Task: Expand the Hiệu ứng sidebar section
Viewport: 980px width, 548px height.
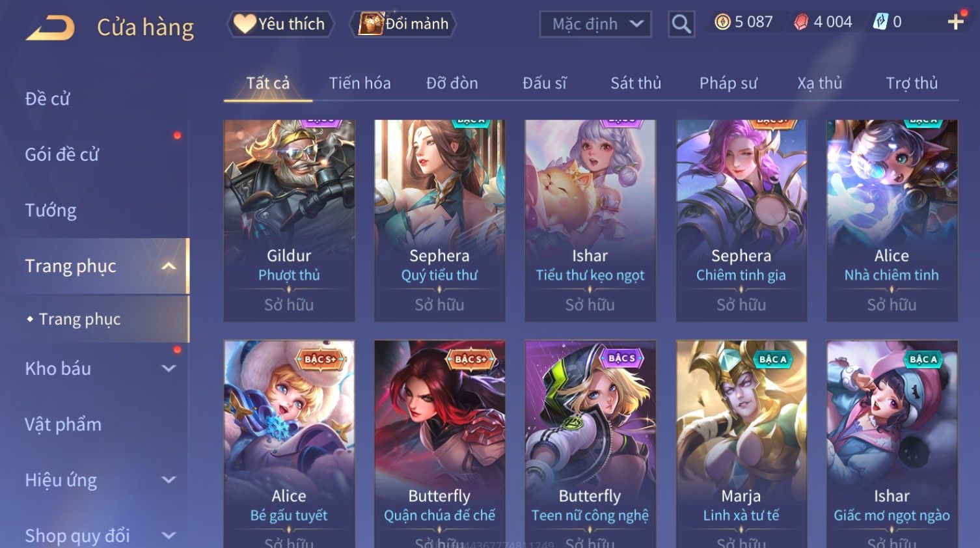Action: 169,480
